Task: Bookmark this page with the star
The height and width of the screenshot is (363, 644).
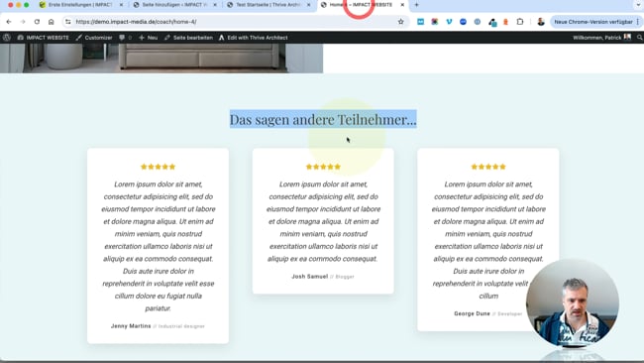Action: [x=401, y=22]
